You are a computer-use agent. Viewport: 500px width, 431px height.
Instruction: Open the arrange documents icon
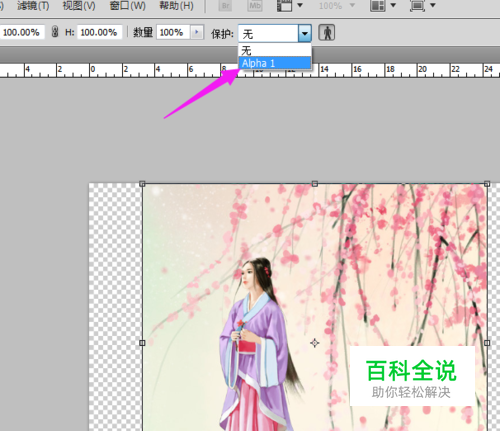pos(378,6)
